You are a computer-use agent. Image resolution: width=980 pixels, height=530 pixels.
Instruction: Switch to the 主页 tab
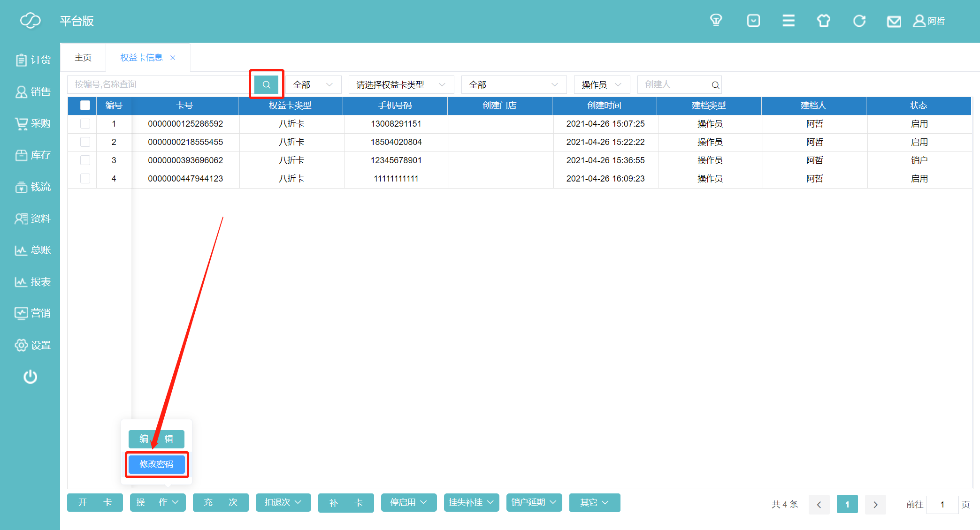click(83, 58)
